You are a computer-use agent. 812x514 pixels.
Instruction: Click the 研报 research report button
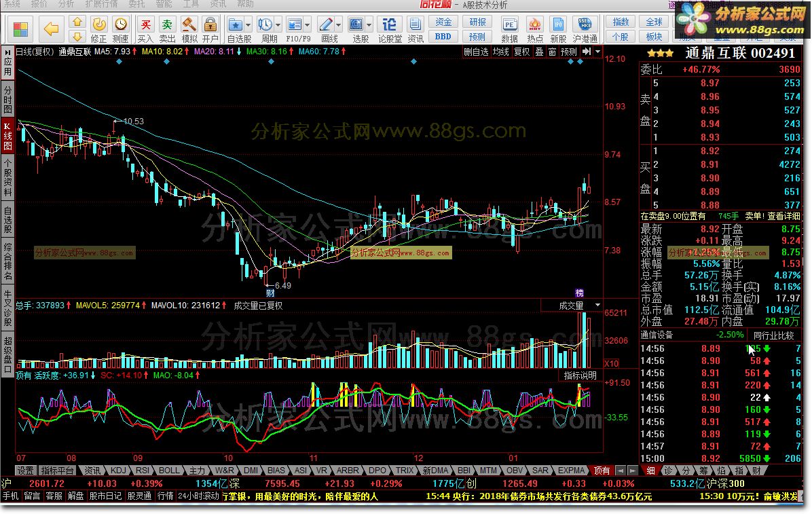477,22
